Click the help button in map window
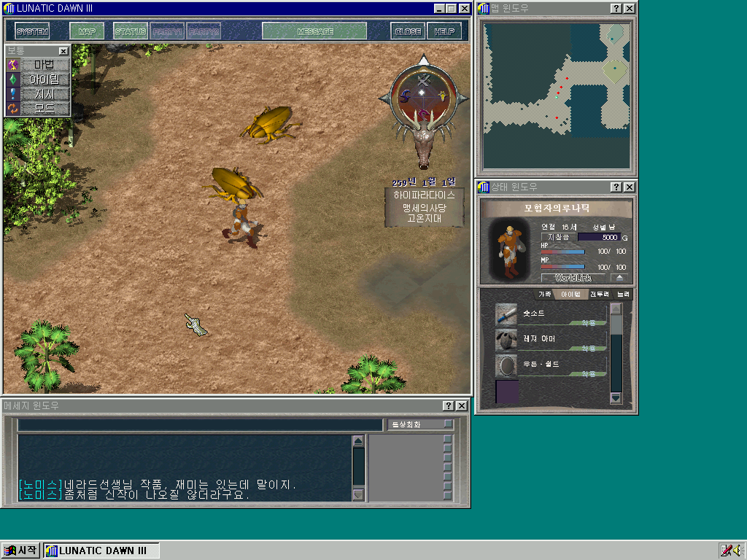This screenshot has width=747, height=560. coord(616,8)
